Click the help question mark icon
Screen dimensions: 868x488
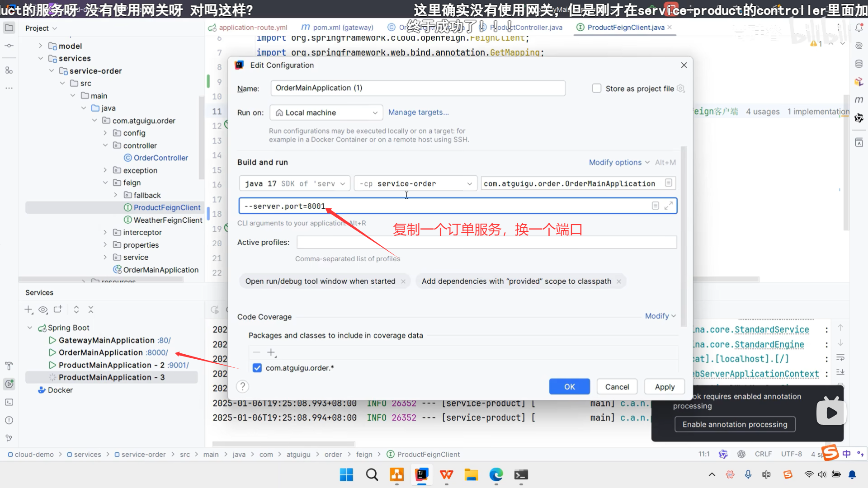(x=243, y=387)
